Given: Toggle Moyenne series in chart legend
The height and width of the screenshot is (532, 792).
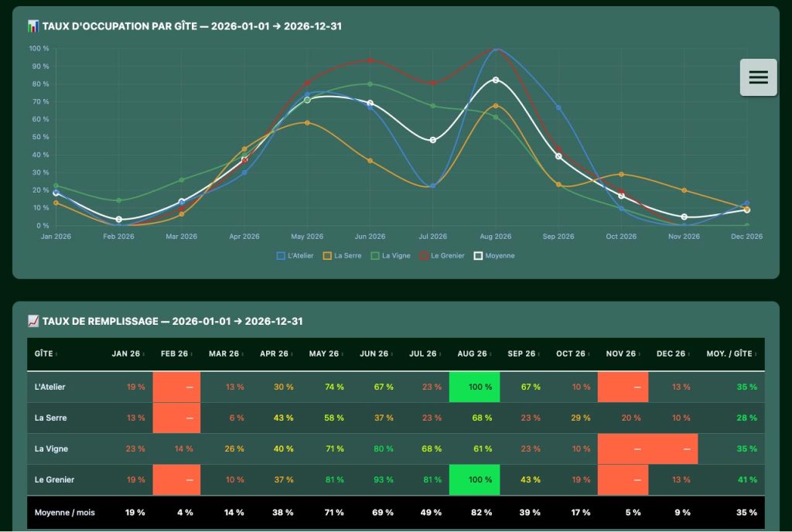Looking at the screenshot, I should click(x=494, y=256).
